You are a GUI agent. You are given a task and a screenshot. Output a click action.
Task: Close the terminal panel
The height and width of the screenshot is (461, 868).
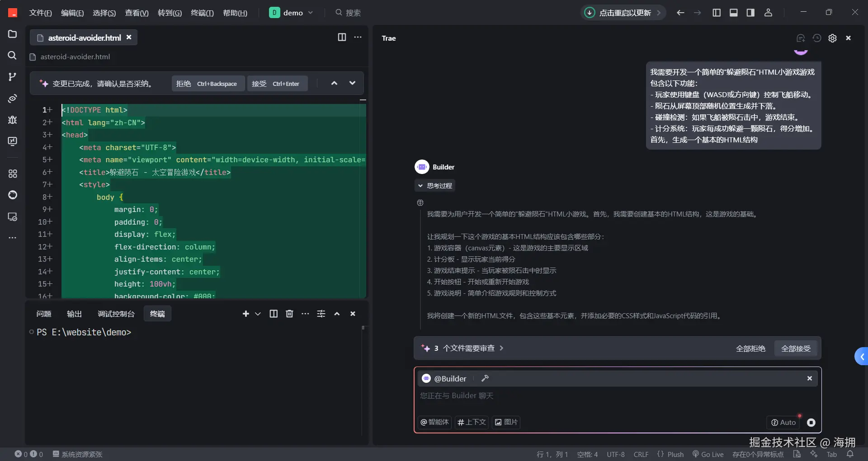click(353, 314)
